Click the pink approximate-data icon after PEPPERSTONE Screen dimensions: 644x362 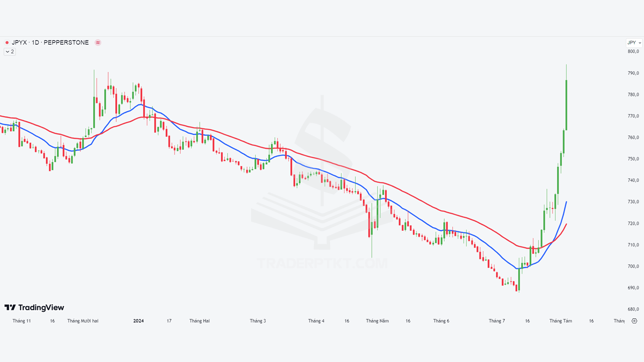click(x=98, y=43)
